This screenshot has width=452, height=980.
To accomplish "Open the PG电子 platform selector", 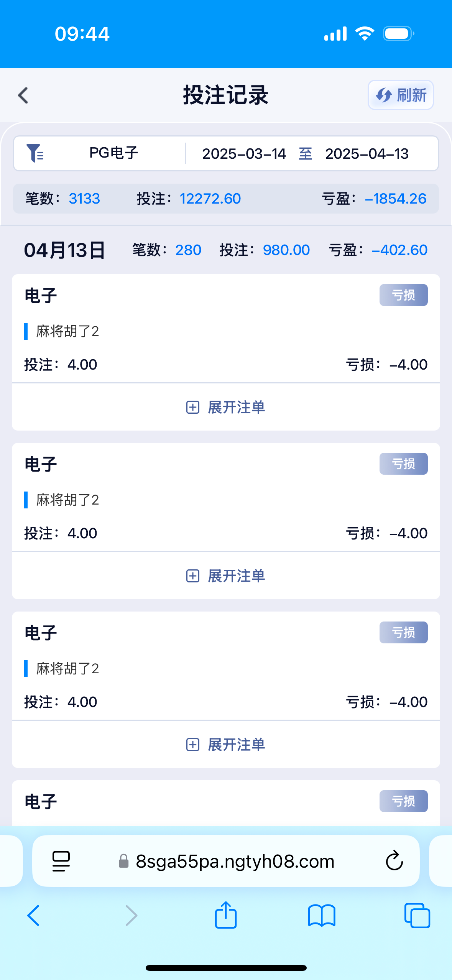I will coord(113,153).
